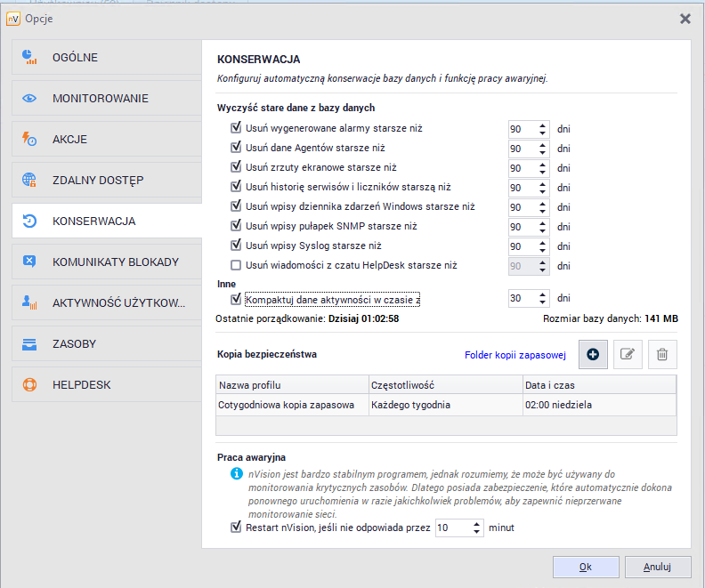Viewport: 705px width, 588px height.
Task: Click the add backup profile plus icon
Action: tap(593, 354)
